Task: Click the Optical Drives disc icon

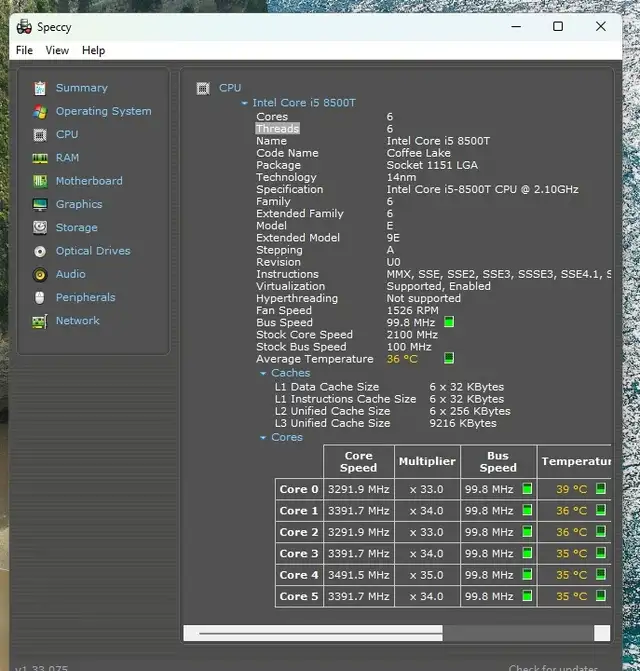Action: [x=40, y=251]
